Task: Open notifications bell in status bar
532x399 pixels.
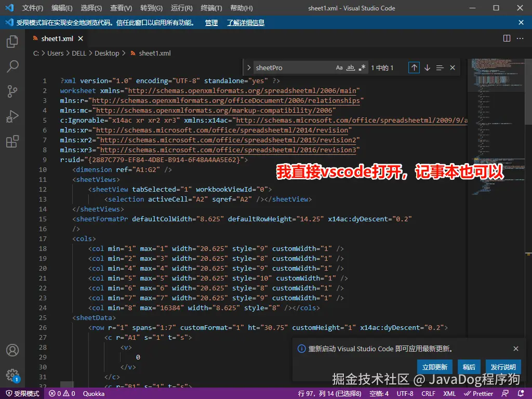Action: (522, 394)
